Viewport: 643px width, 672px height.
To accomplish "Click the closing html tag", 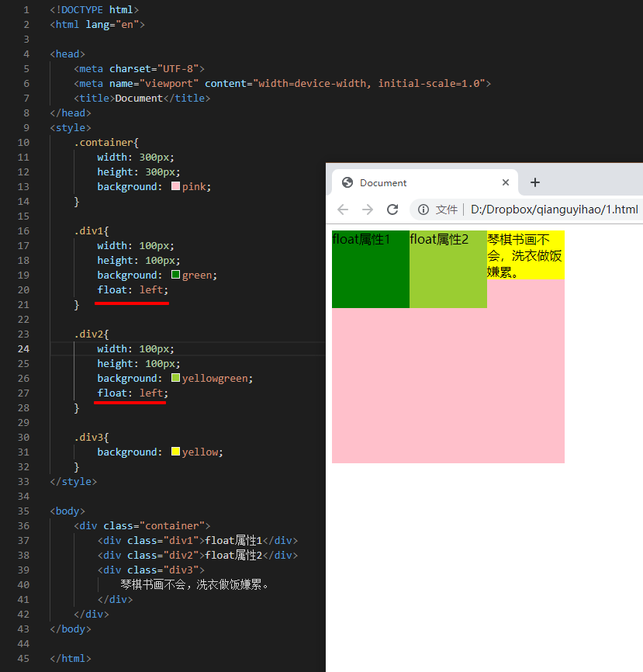I will pyautogui.click(x=71, y=659).
